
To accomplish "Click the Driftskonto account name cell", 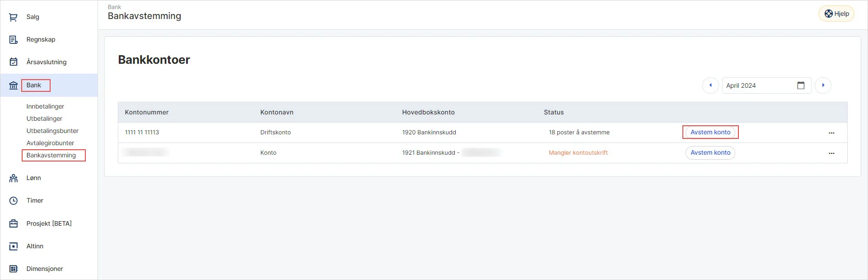I will click(275, 133).
